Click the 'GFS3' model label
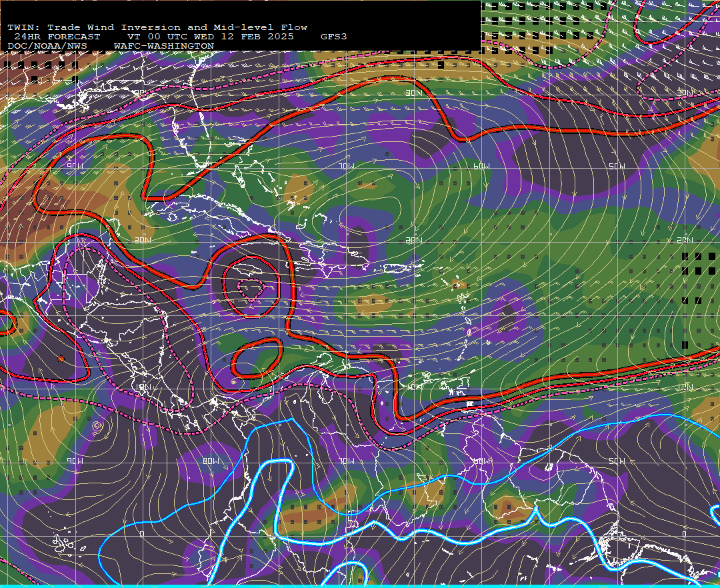This screenshot has height=588, width=720. [x=334, y=37]
